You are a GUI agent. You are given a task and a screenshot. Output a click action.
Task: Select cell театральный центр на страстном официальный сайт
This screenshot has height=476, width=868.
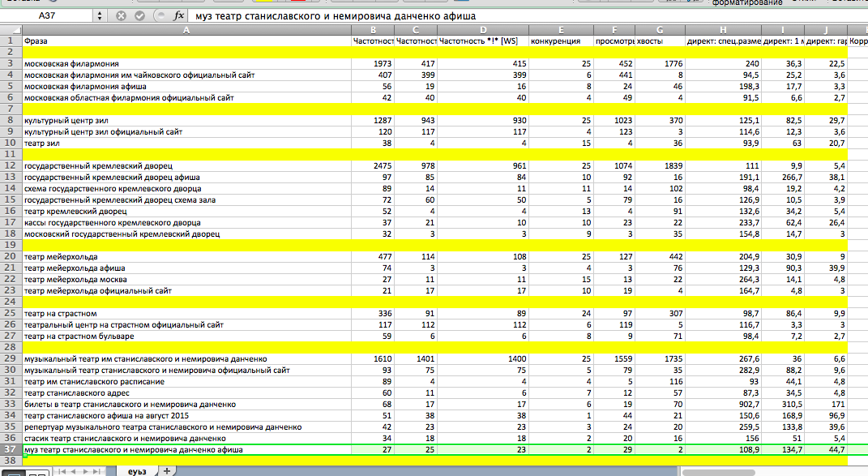(186, 324)
